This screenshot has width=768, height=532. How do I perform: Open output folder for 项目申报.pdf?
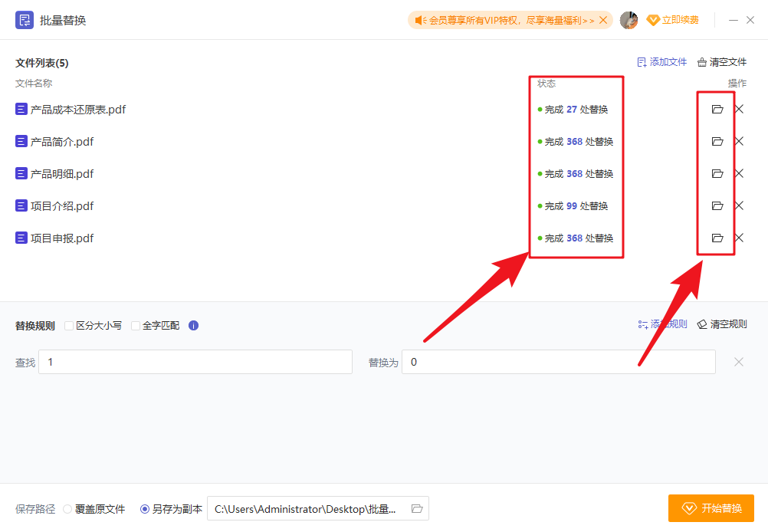716,238
